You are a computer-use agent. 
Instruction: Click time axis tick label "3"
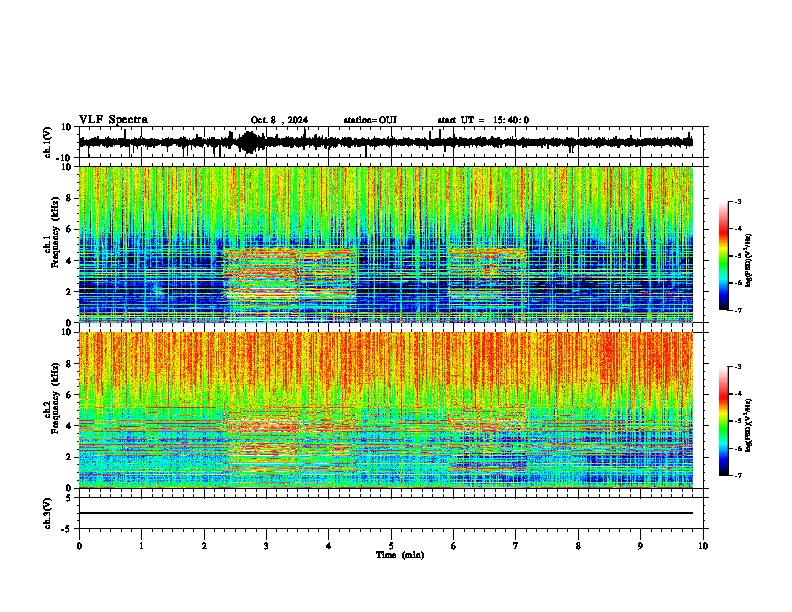[x=266, y=546]
